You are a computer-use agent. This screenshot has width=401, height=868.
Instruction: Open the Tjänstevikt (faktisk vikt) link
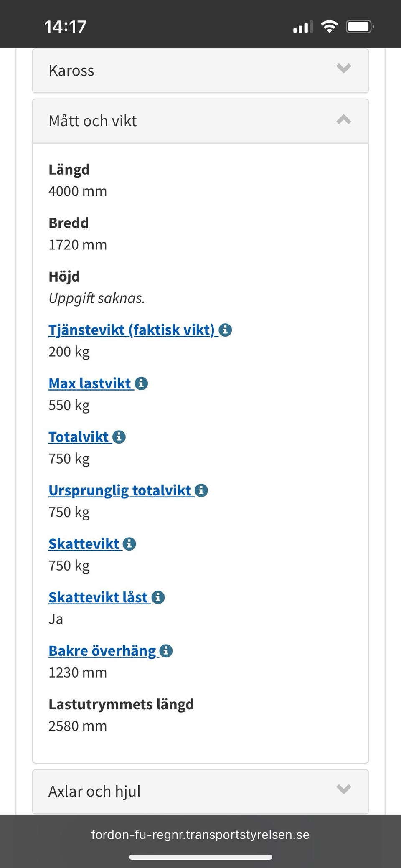132,330
